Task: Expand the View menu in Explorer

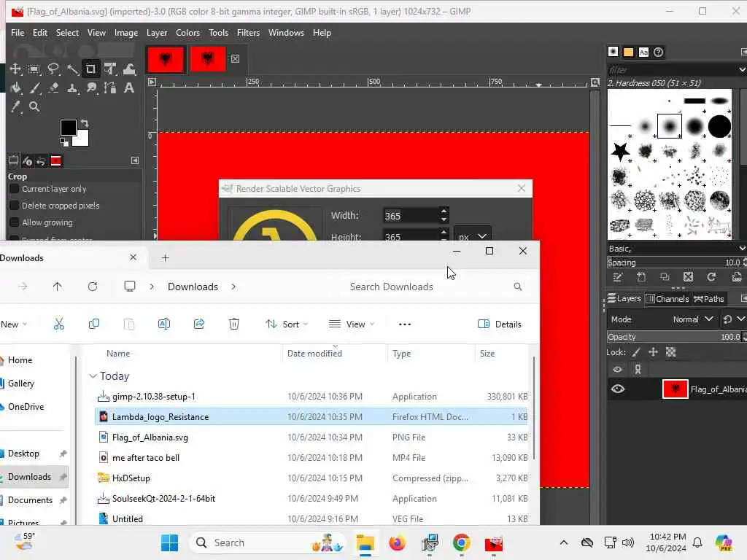Action: click(352, 324)
